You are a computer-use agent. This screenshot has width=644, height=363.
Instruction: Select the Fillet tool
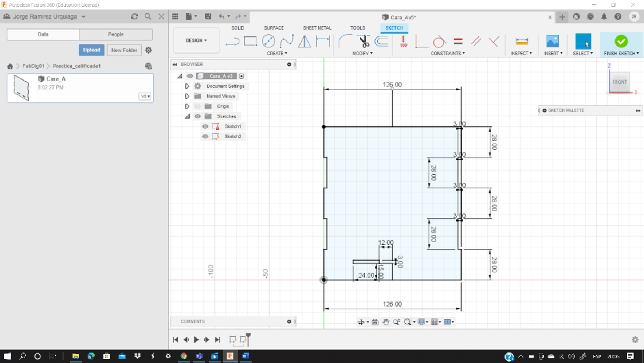coord(345,41)
